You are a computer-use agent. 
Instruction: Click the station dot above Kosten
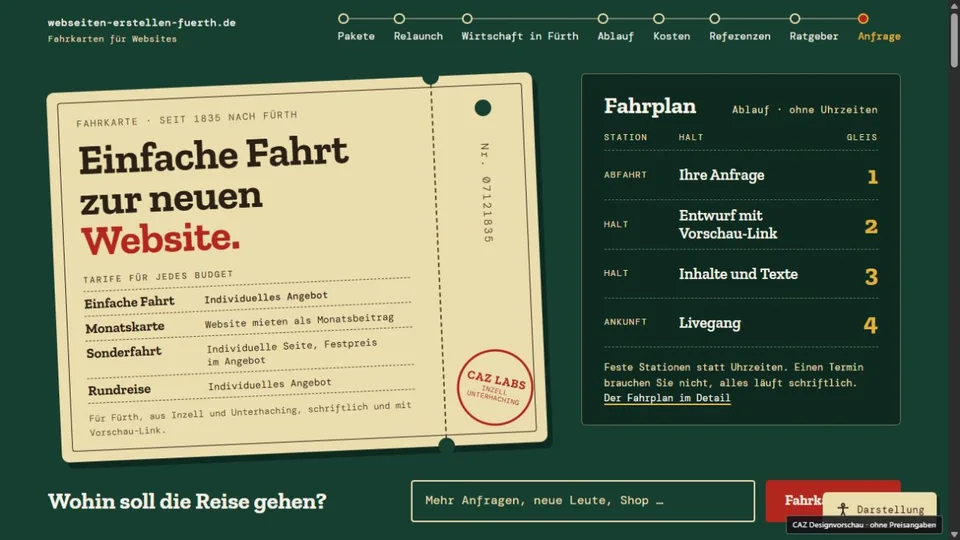(x=659, y=18)
